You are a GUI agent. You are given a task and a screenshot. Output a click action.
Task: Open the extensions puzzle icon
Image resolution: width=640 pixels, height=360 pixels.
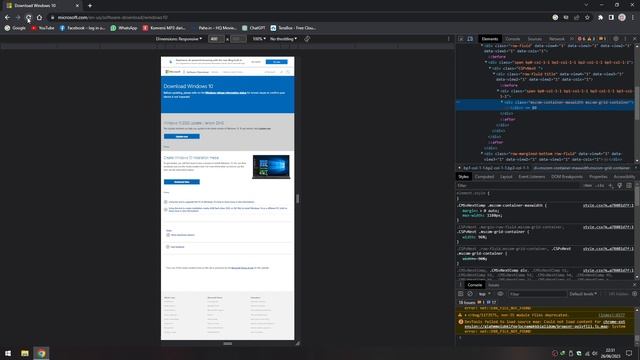[x=600, y=18]
